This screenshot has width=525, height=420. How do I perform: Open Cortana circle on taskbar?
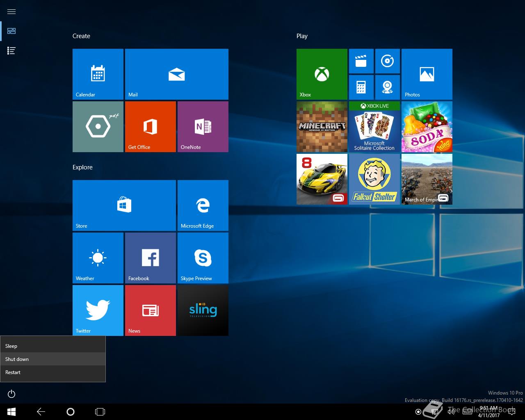[x=71, y=412]
